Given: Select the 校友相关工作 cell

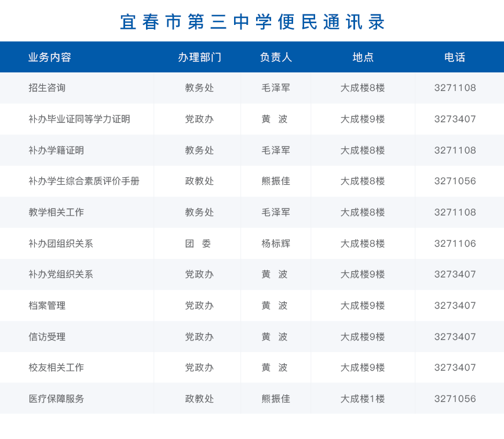Looking at the screenshot, I should pos(56,367).
